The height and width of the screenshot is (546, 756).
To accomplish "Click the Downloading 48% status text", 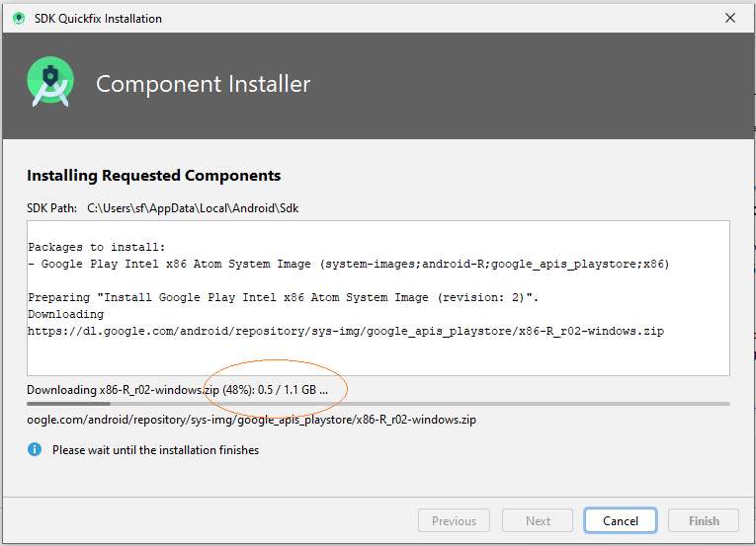I will tap(178, 389).
